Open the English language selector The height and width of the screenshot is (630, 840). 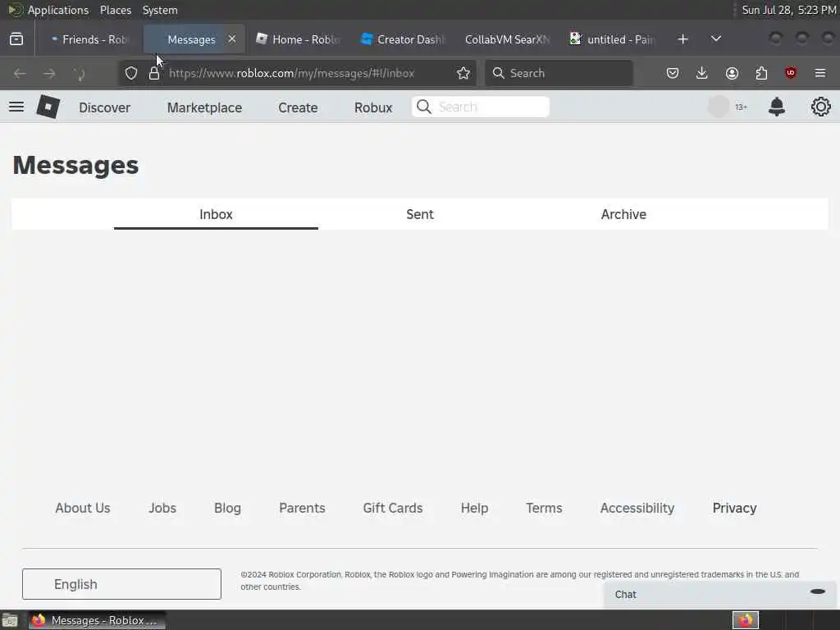pos(121,584)
